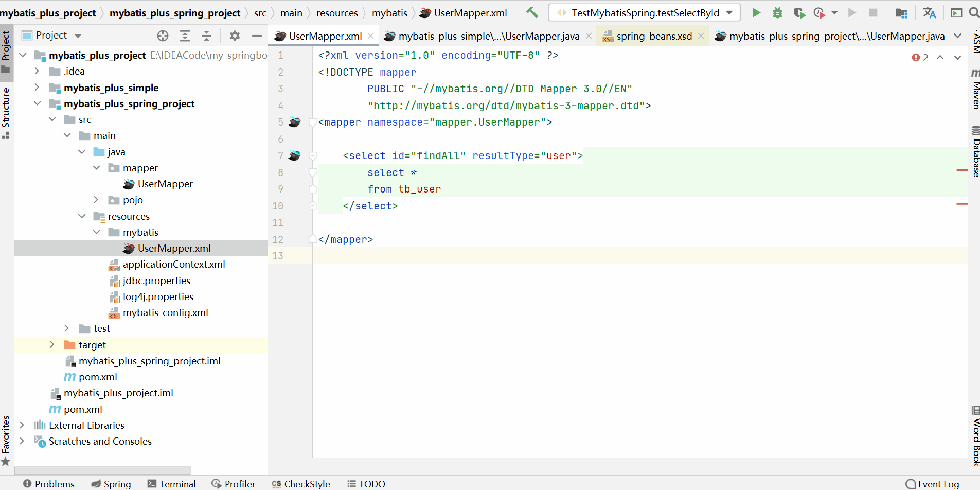
Task: Open the Structure side panel
Action: (6, 113)
